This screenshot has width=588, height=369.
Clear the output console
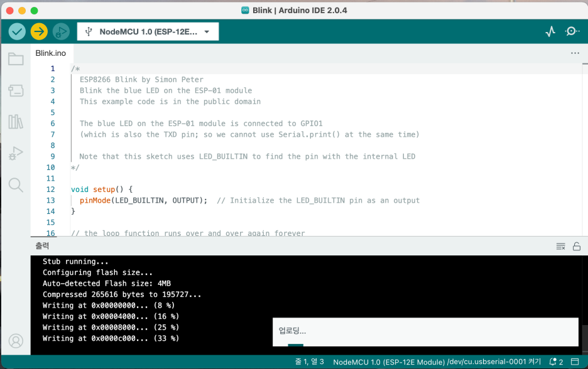[x=560, y=246]
